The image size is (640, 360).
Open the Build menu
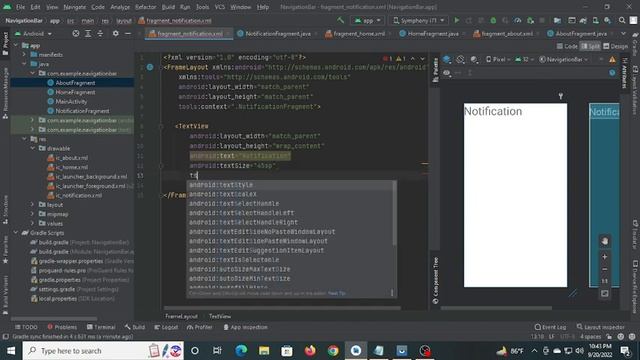coord(168,7)
